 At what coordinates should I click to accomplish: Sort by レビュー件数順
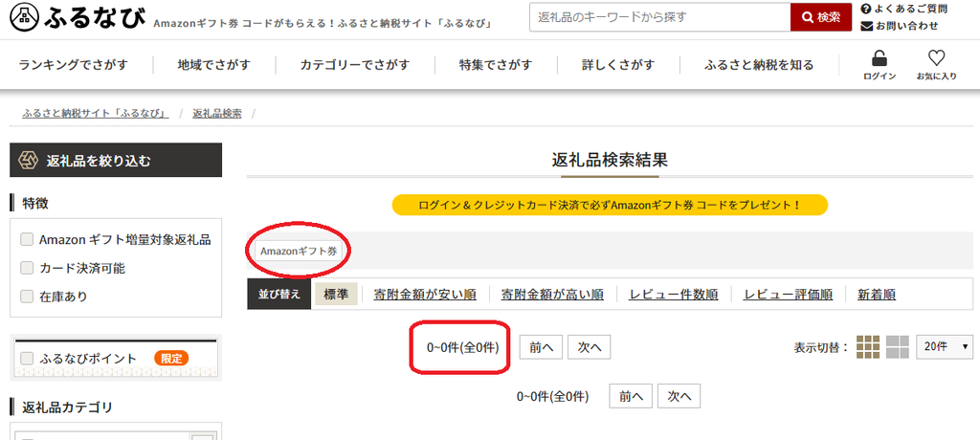[674, 295]
